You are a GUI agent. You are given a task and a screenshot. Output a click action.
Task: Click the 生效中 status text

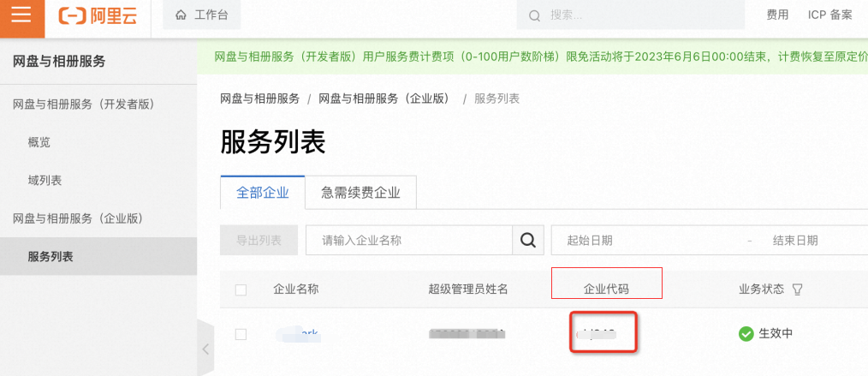click(776, 333)
